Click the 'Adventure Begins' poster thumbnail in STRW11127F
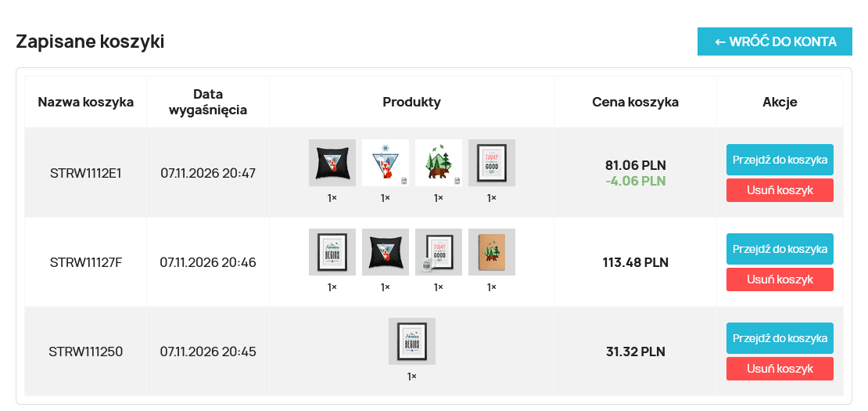 (x=332, y=252)
